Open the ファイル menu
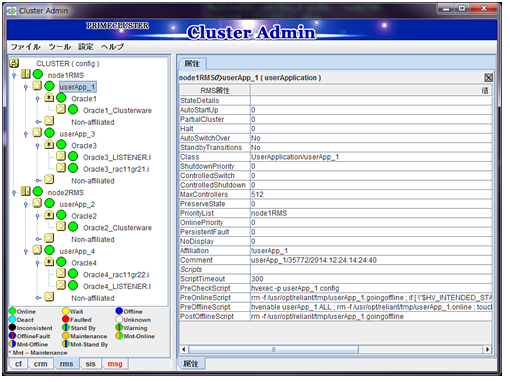 click(25, 47)
